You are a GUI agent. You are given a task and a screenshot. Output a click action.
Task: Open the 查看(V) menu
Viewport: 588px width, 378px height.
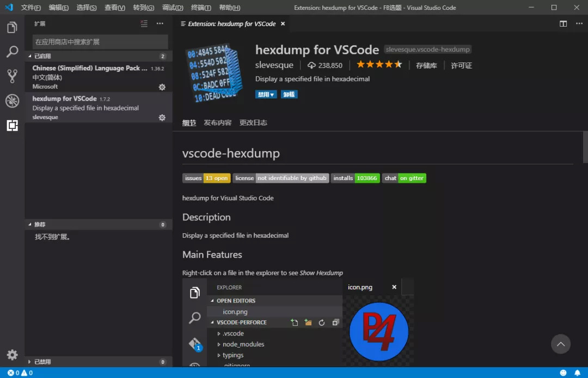tap(115, 8)
